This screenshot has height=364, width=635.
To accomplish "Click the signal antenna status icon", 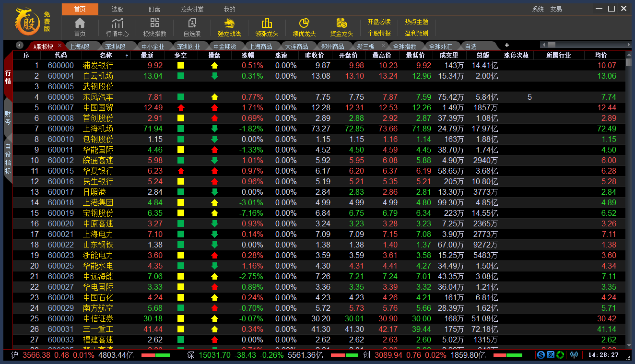I will (x=574, y=355).
